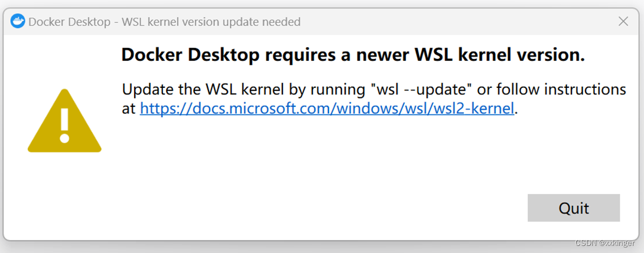Click the quoted "wsl --update" command text
644x253 pixels.
[x=422, y=89]
